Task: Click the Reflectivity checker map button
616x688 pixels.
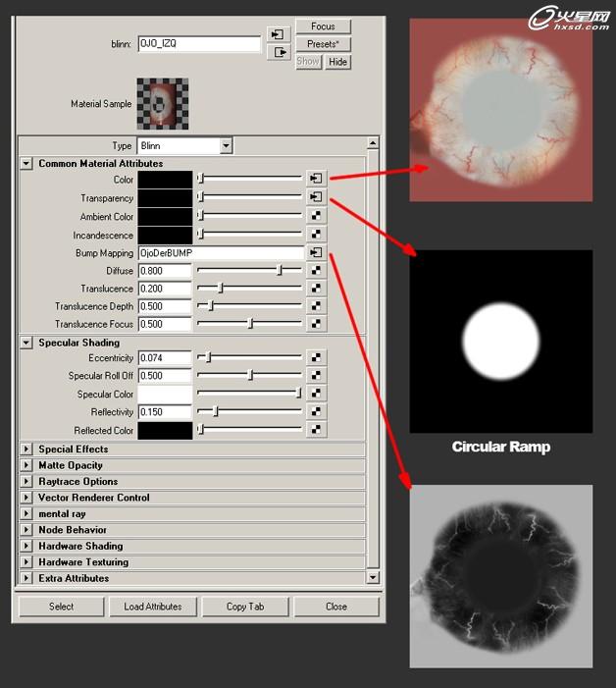Action: pos(316,411)
